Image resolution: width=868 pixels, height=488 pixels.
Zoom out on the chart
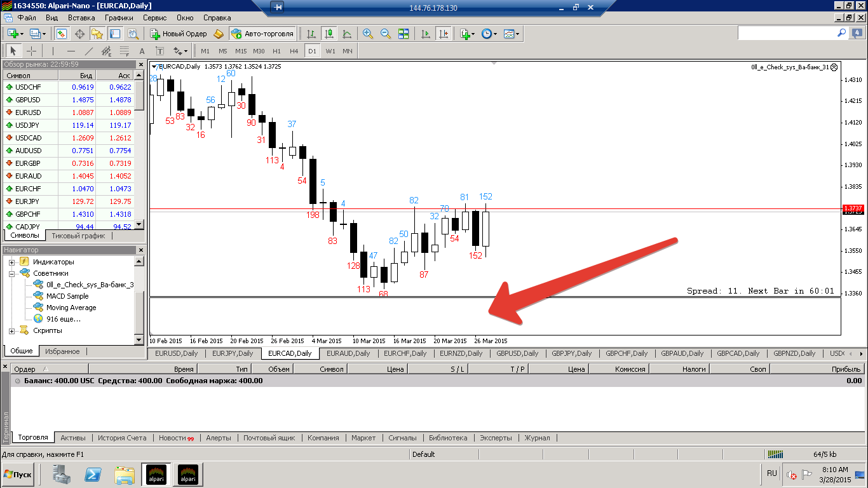point(386,34)
